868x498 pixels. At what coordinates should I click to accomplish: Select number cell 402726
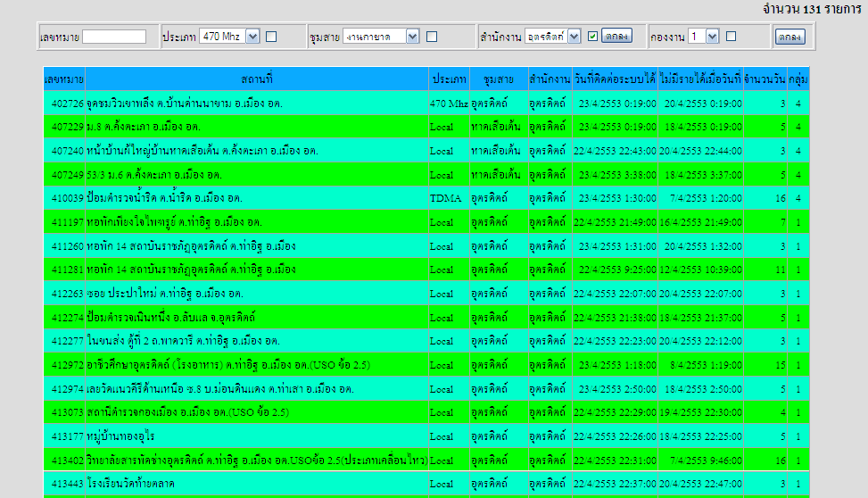[64, 104]
